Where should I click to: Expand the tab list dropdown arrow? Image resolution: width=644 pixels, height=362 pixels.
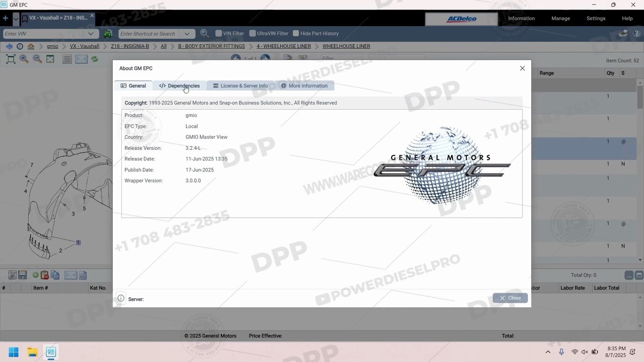[x=16, y=19]
